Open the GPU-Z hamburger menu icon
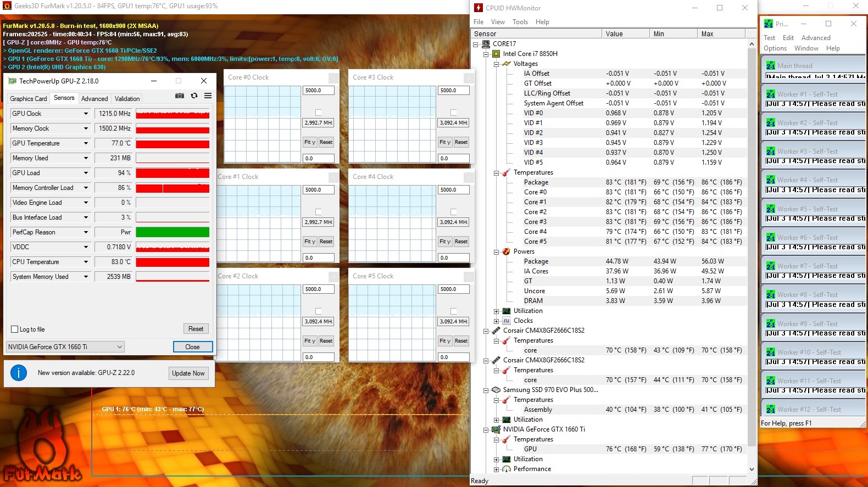This screenshot has height=487, width=868. click(x=208, y=96)
